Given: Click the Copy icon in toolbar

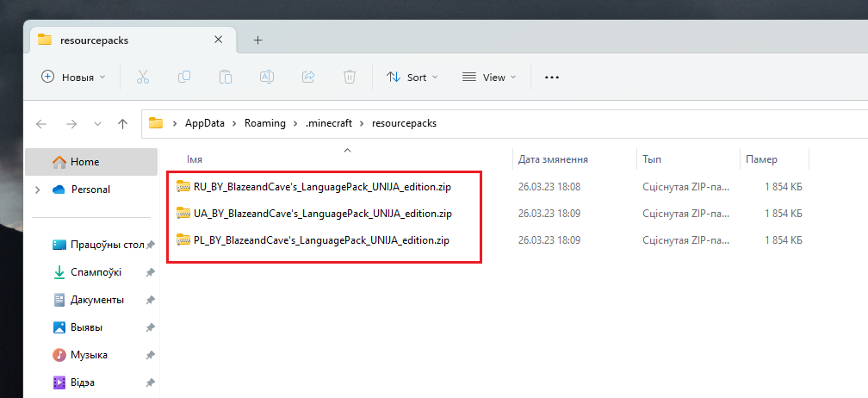Looking at the screenshot, I should (x=184, y=77).
